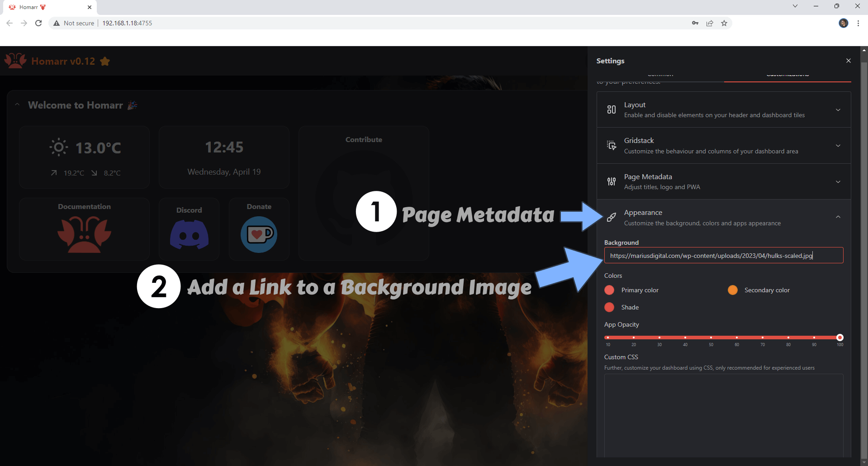Viewport: 868px width, 466px height.
Task: Bookmark this page with star icon
Action: click(x=724, y=23)
